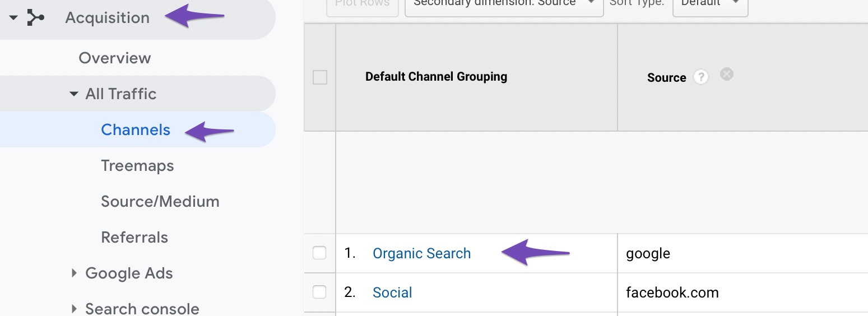The image size is (868, 316).
Task: Open the Referrals report
Action: (x=134, y=238)
